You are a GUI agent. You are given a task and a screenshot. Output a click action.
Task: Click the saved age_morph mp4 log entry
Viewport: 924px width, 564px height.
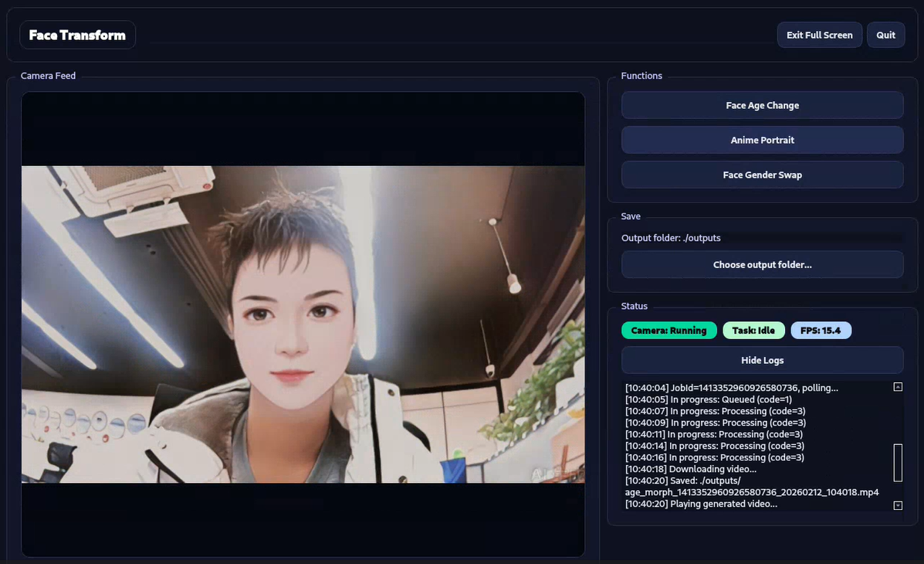751,492
